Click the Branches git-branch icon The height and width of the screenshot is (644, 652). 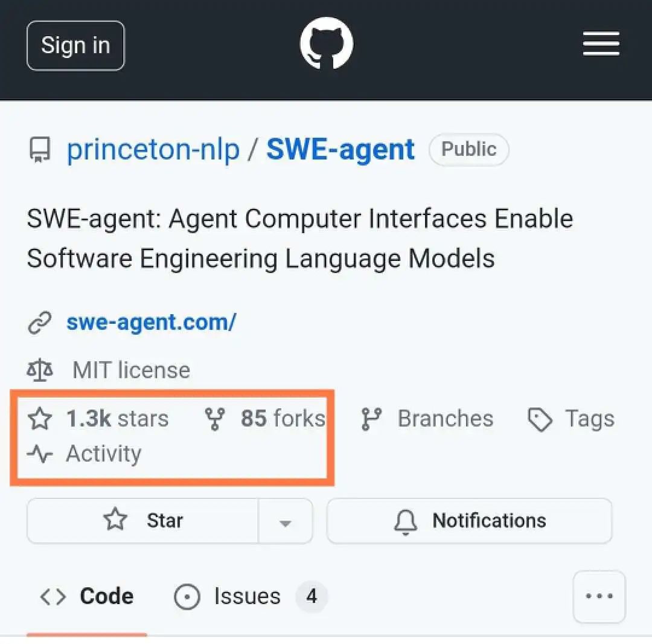coord(371,419)
